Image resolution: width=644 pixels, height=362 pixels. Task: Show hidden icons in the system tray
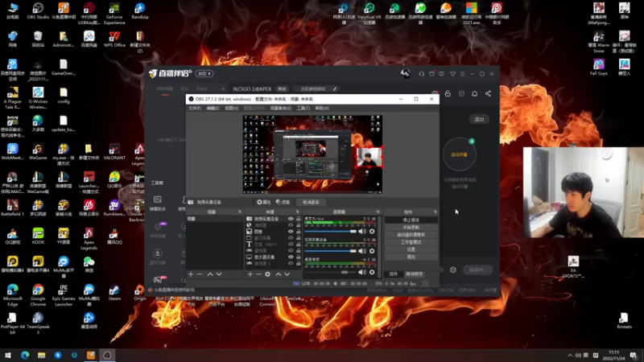tap(570, 356)
